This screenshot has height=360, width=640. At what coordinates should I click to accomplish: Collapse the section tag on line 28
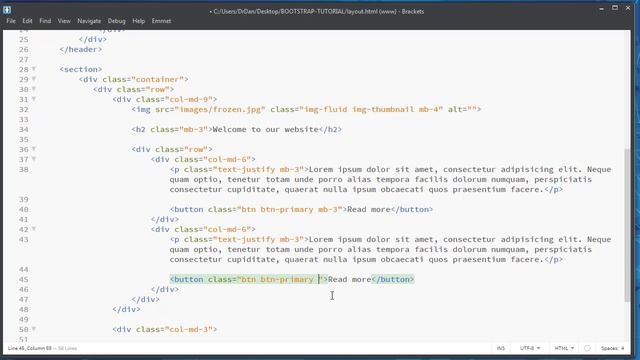[34, 69]
